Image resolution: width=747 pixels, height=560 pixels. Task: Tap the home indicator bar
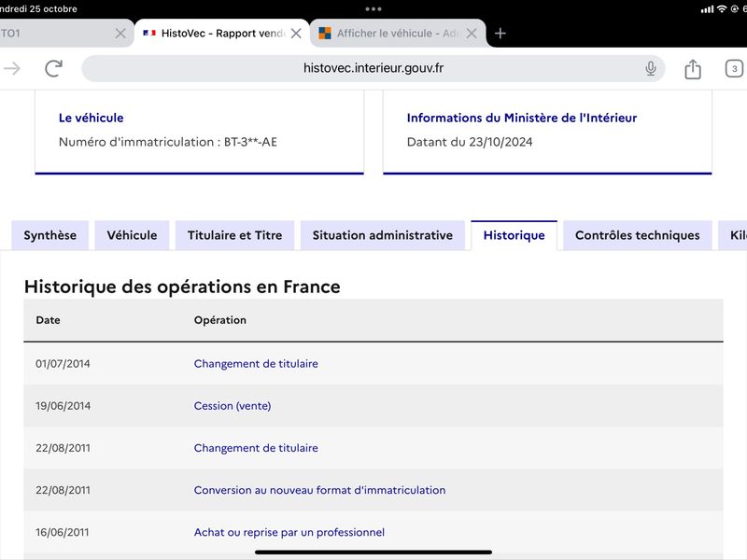(373, 553)
